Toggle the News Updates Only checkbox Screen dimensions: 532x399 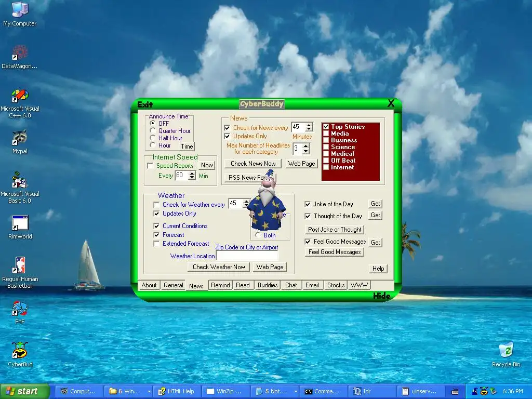(x=227, y=136)
